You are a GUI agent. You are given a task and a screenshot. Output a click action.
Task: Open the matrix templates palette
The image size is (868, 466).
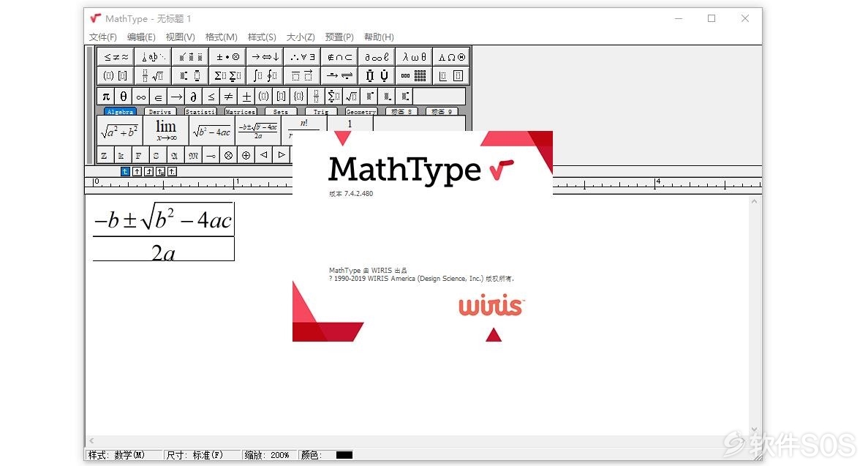click(x=414, y=75)
